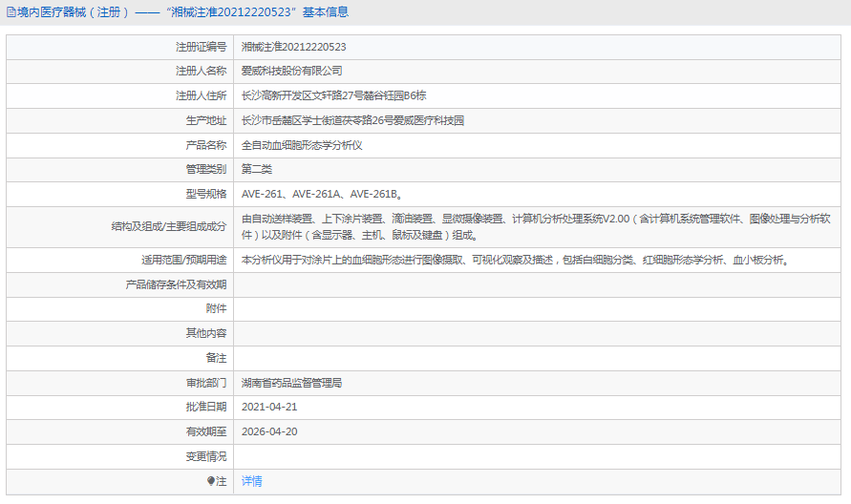
Task: Click the 变更情况 row label
Action: (206, 457)
